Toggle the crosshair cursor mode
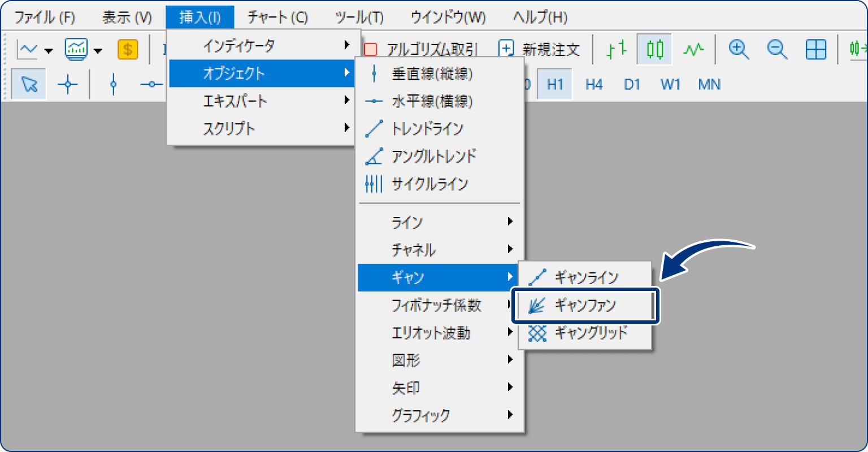Image resolution: width=868 pixels, height=452 pixels. coord(67,84)
